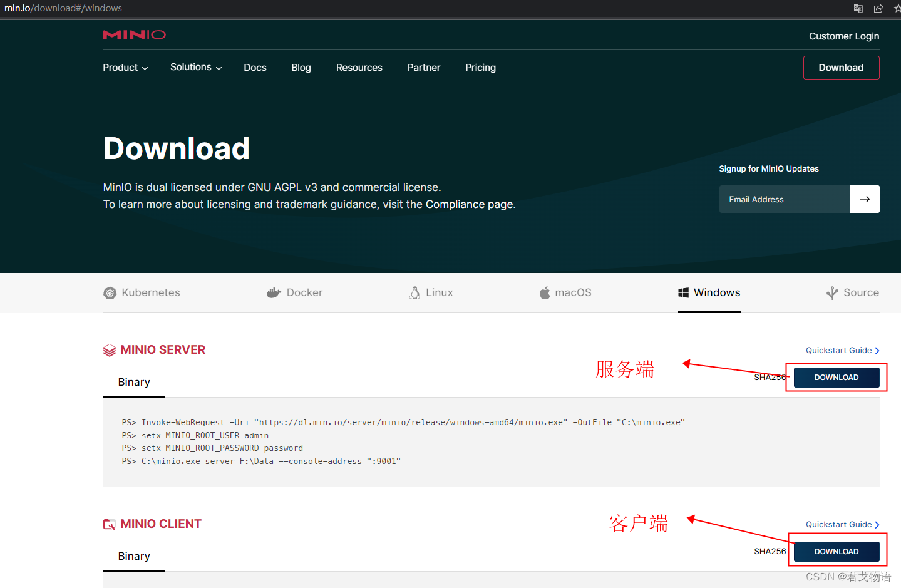Click the 'setx MINIO_ROOT_USER admin' line
The width and height of the screenshot is (901, 588).
(195, 436)
